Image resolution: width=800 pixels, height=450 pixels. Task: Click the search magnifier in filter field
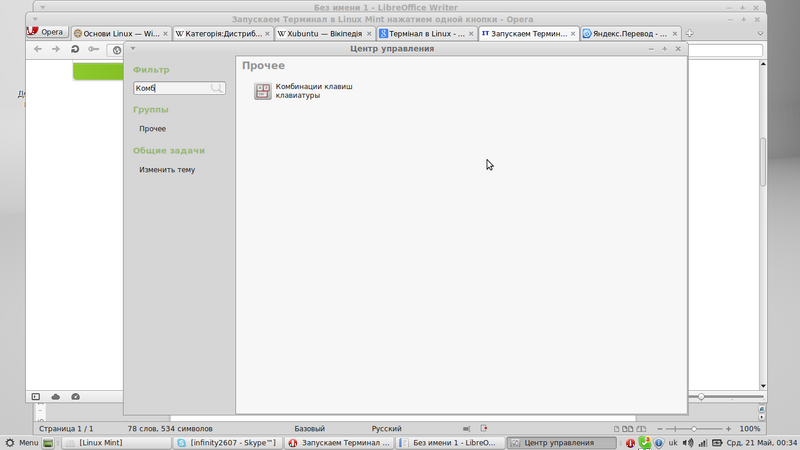[216, 88]
